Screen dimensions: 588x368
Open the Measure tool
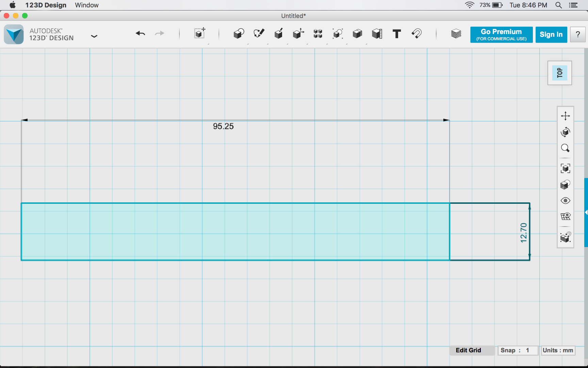[x=377, y=33]
